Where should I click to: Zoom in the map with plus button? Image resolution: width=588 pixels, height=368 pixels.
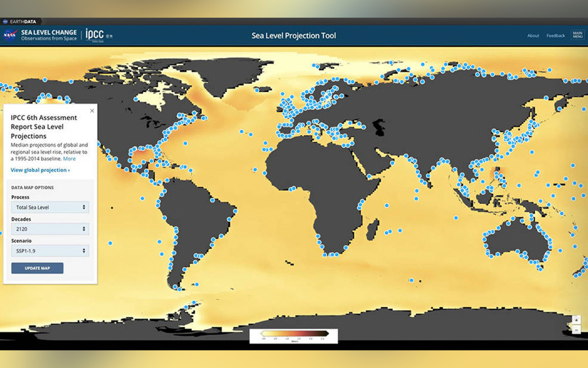point(577,320)
